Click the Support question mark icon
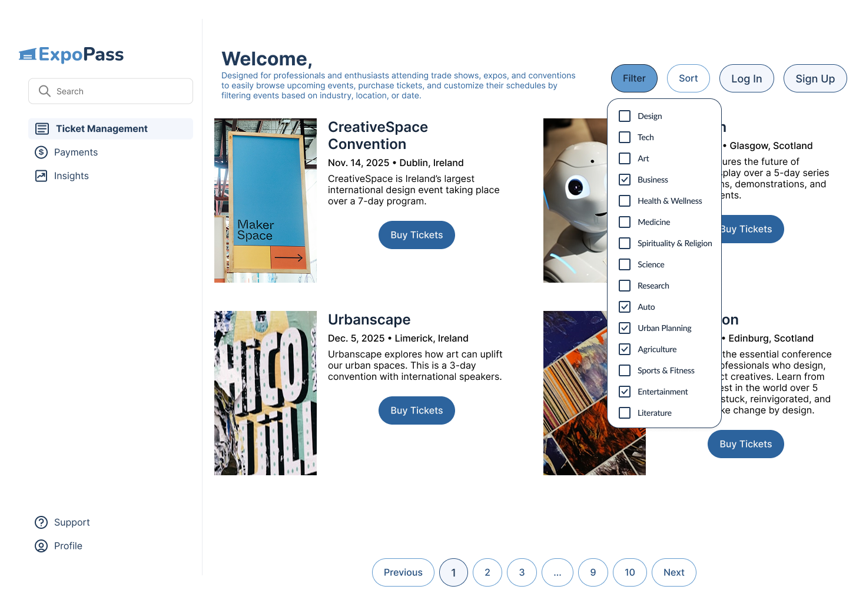This screenshot has width=866, height=616. tap(41, 522)
